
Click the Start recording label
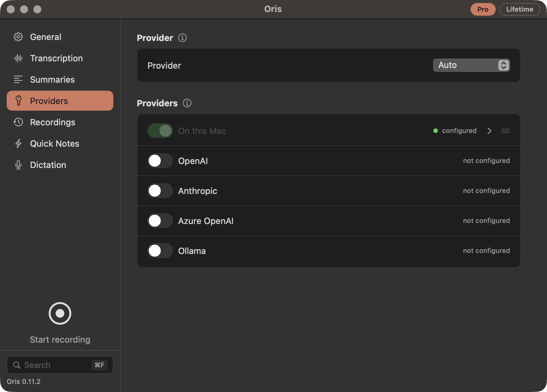(60, 340)
